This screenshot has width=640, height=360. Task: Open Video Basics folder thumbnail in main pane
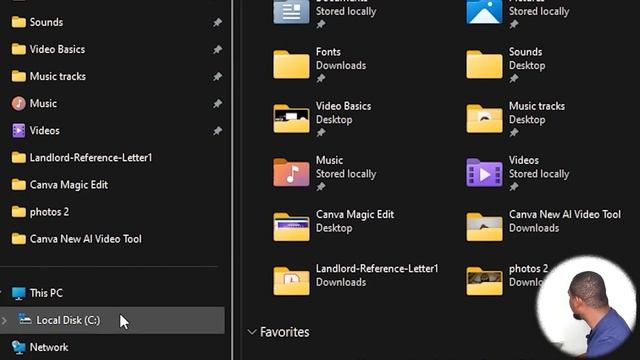tap(291, 119)
